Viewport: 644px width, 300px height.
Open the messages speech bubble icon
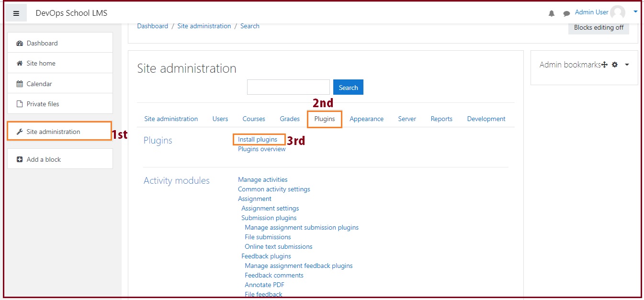tap(566, 13)
